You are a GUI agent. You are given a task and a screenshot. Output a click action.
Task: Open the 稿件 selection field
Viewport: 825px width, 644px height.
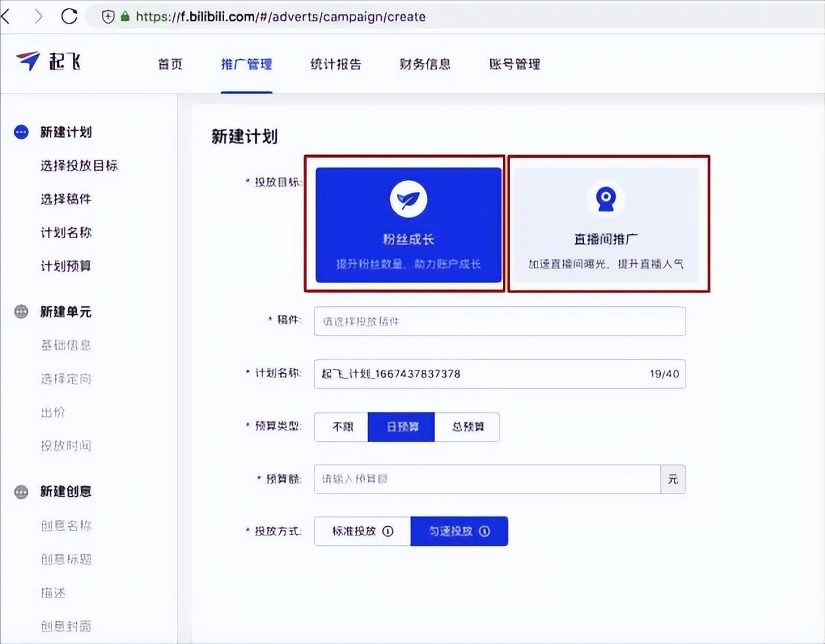click(500, 321)
